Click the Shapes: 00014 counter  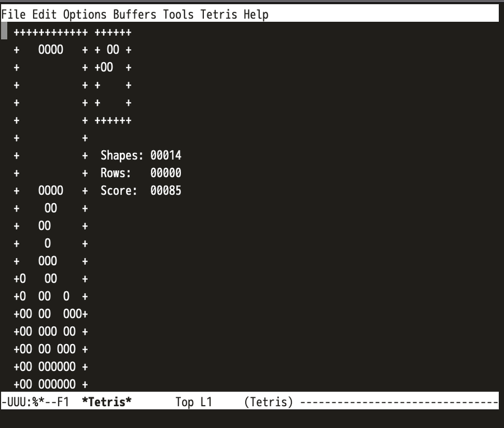[141, 156]
